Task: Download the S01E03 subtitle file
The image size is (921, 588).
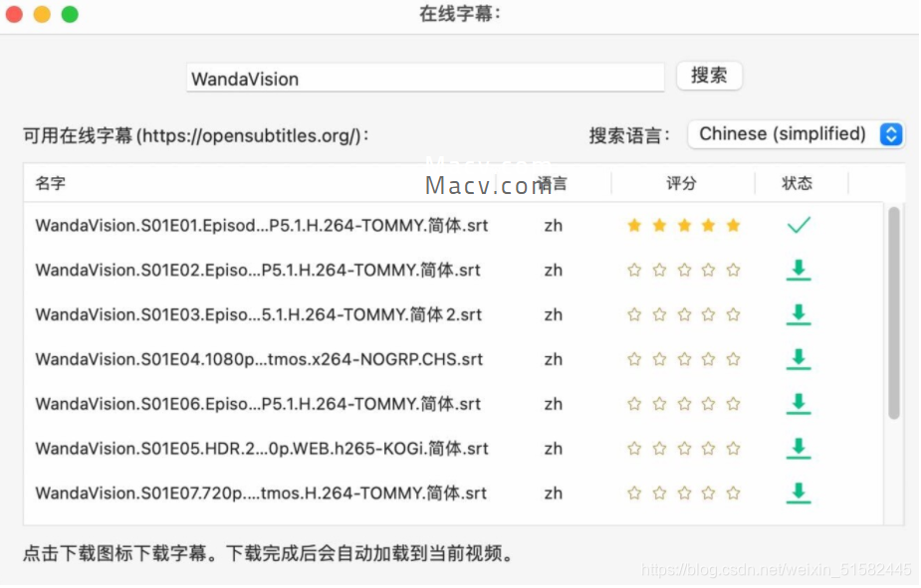Action: (x=798, y=315)
